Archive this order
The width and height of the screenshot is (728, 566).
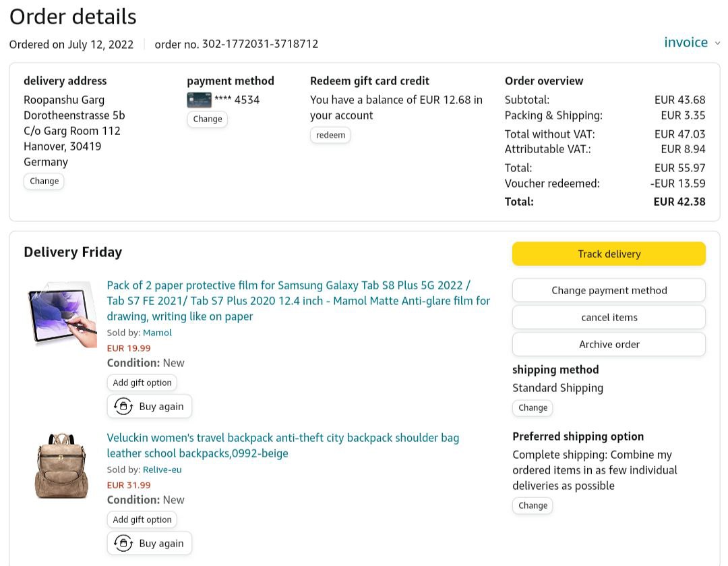coord(609,344)
